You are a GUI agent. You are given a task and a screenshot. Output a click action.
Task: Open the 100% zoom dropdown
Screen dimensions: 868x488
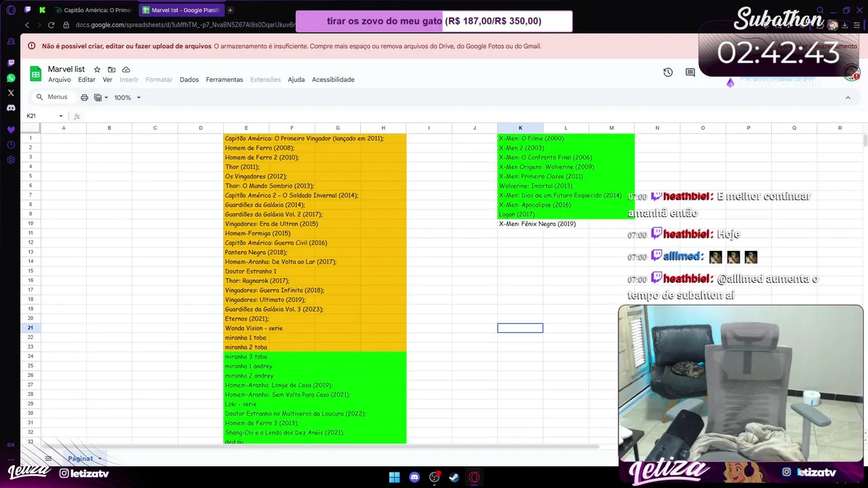pos(127,98)
